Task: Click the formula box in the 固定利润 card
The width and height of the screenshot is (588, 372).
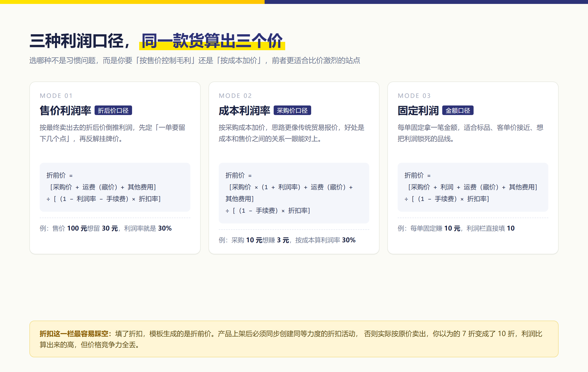Action: (x=473, y=187)
